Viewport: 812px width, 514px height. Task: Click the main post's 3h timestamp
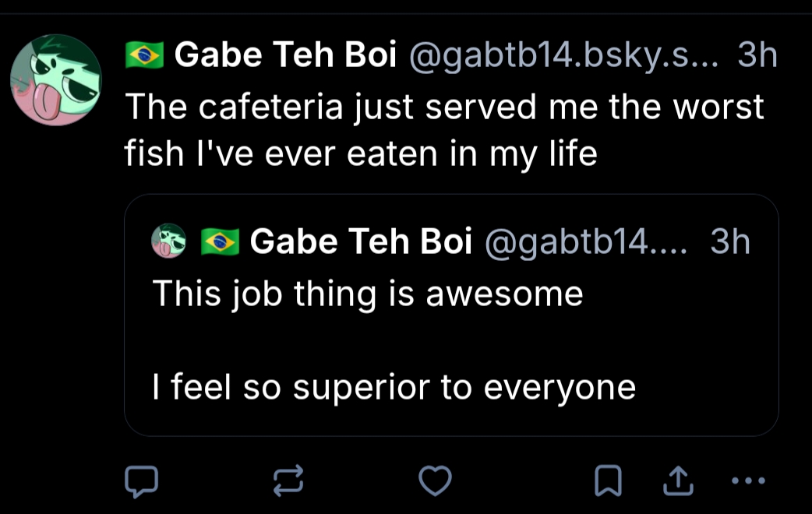click(x=757, y=55)
